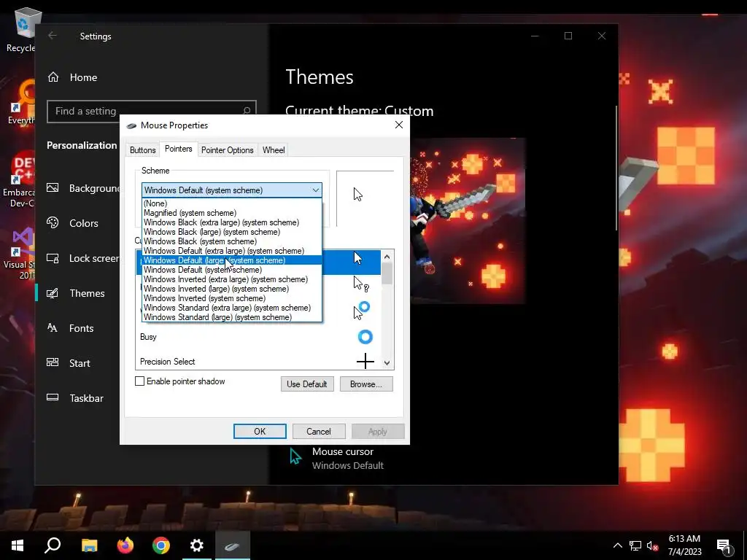Choose Windows Default (extra large) scheme

(x=232, y=251)
